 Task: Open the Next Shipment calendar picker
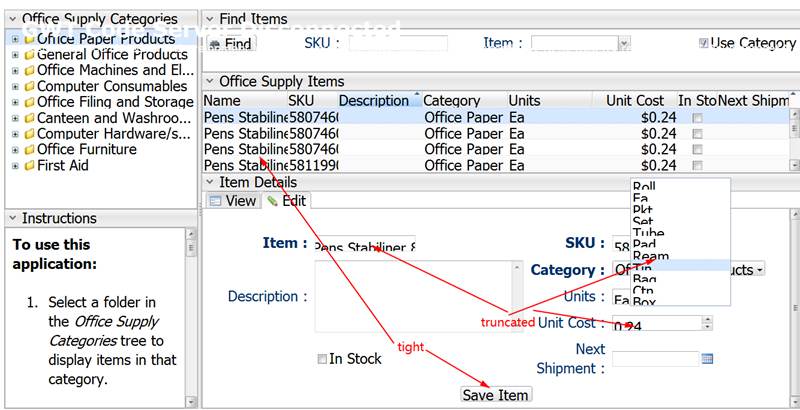(x=707, y=358)
